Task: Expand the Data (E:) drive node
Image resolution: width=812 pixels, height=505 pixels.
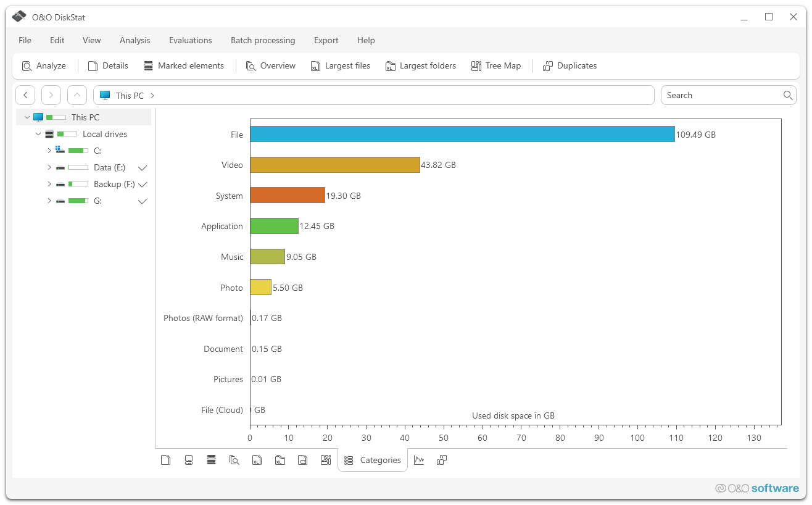Action: (x=49, y=167)
